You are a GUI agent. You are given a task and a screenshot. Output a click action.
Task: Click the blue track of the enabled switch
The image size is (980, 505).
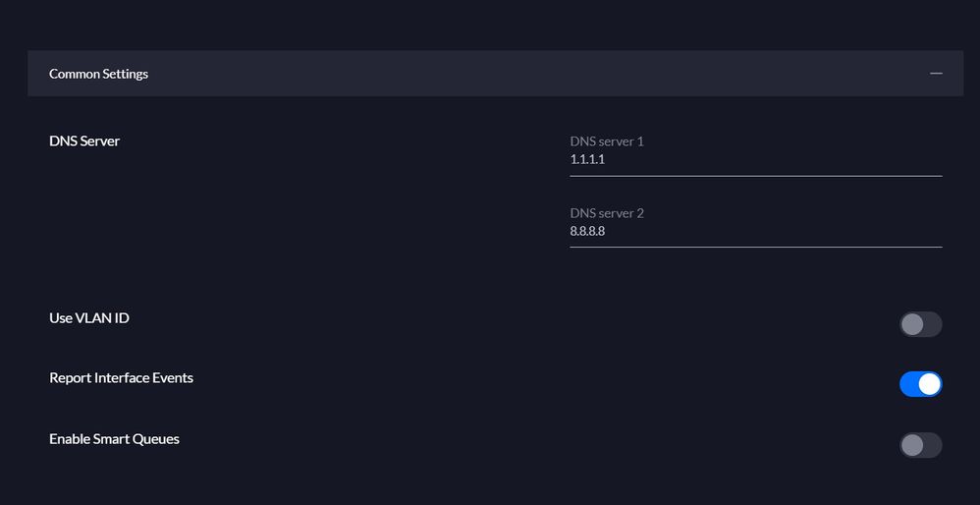(909, 384)
